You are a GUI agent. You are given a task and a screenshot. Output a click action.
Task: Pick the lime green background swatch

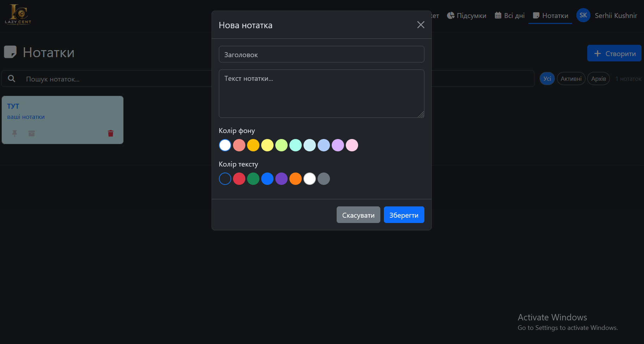[x=281, y=145]
